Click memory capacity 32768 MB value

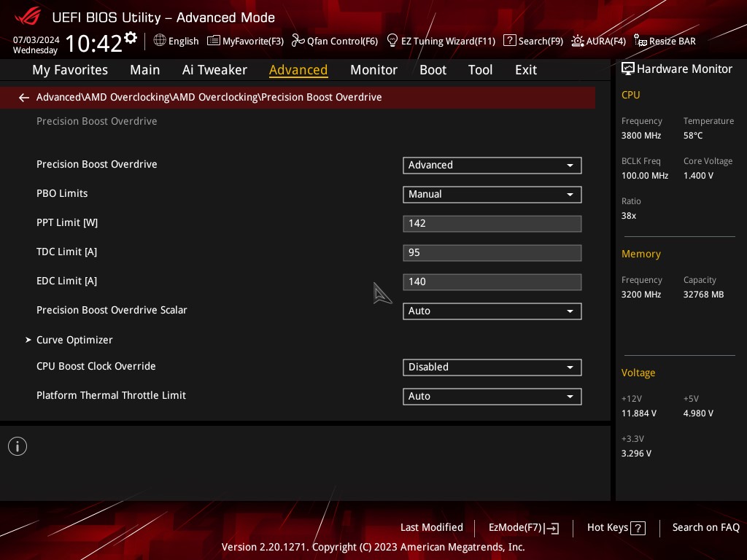pos(704,295)
